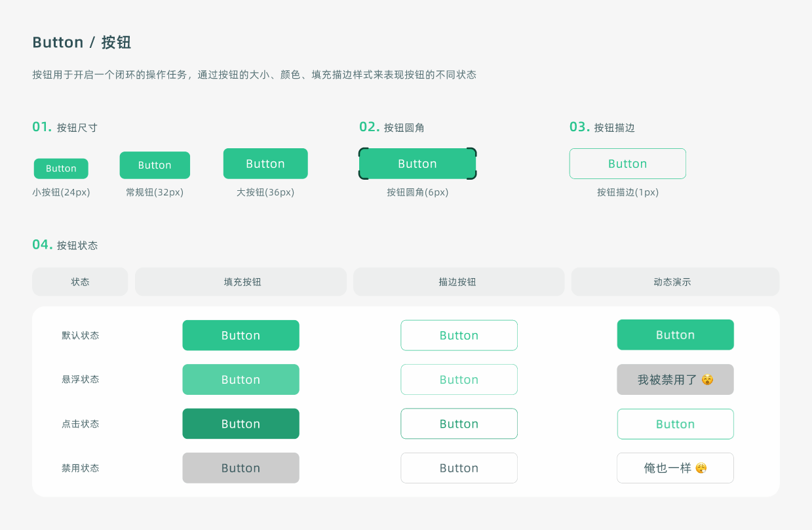Click the outlined Button in 点击状态 row
This screenshot has width=812, height=530.
pyautogui.click(x=459, y=424)
